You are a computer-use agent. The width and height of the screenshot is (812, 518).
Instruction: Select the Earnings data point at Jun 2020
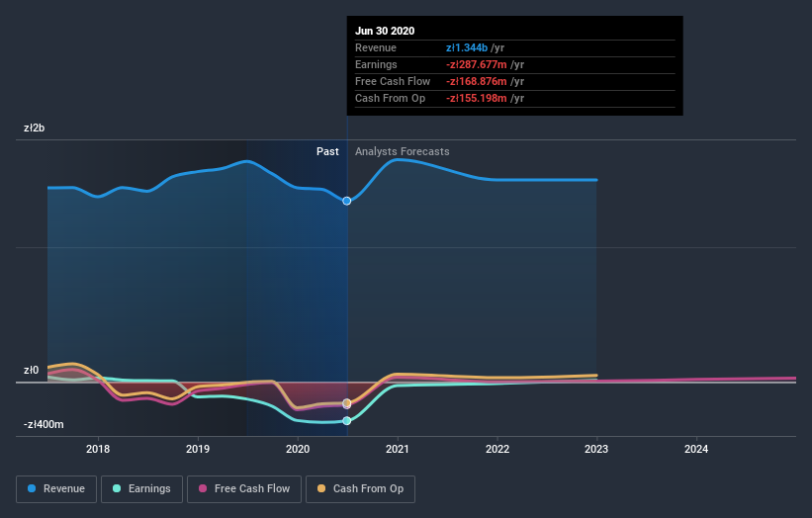click(x=347, y=421)
